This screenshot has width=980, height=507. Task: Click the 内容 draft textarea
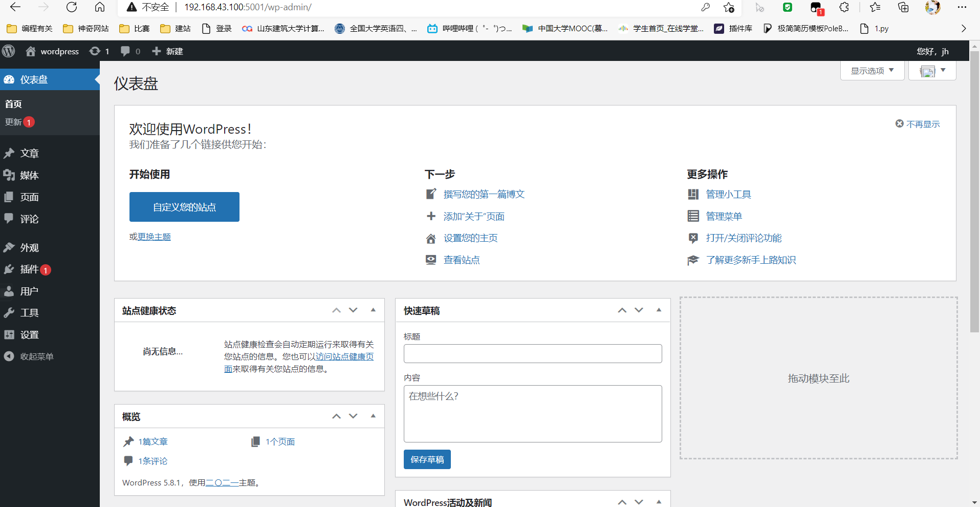533,414
